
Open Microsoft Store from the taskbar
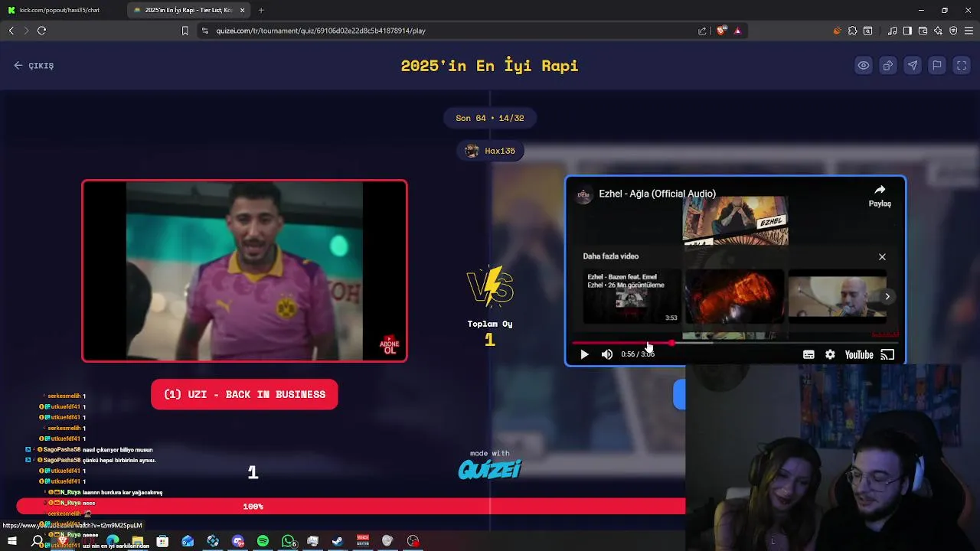(162, 541)
